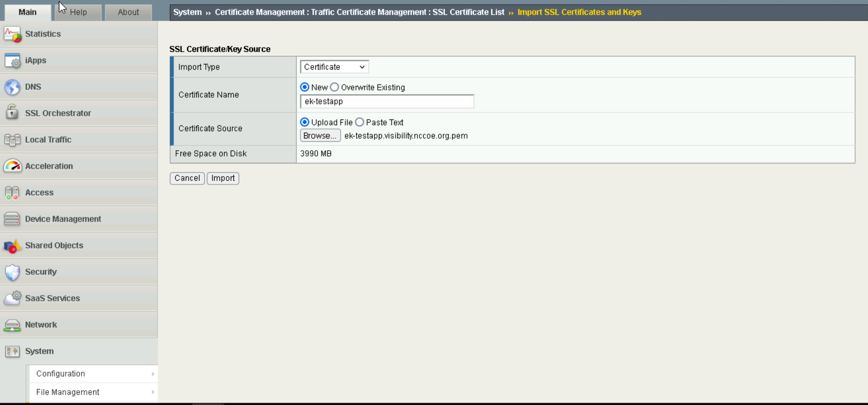Expand the Configuration submenu arrow
Image resolution: width=868 pixels, height=405 pixels.
click(x=153, y=374)
